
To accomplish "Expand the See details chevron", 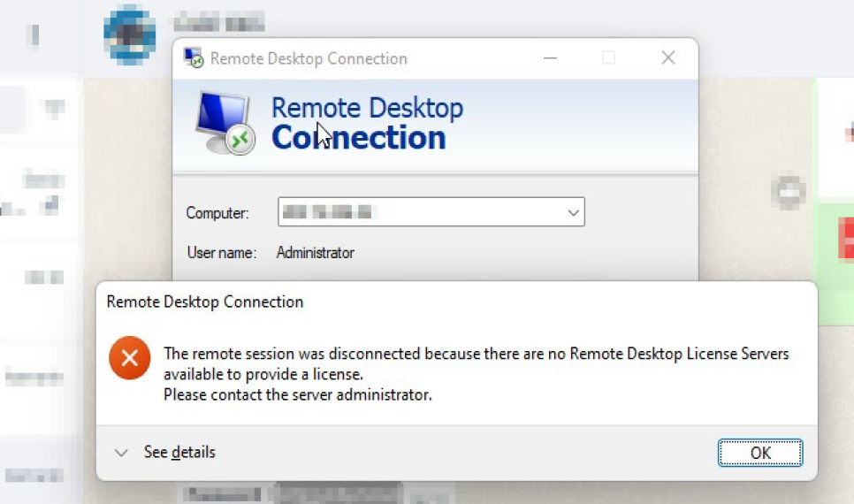I will (x=121, y=453).
